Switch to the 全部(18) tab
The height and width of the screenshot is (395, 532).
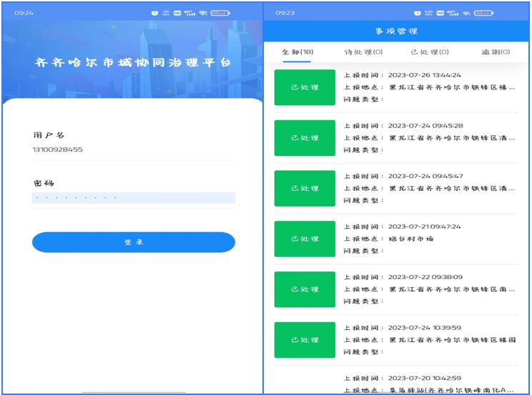click(297, 52)
